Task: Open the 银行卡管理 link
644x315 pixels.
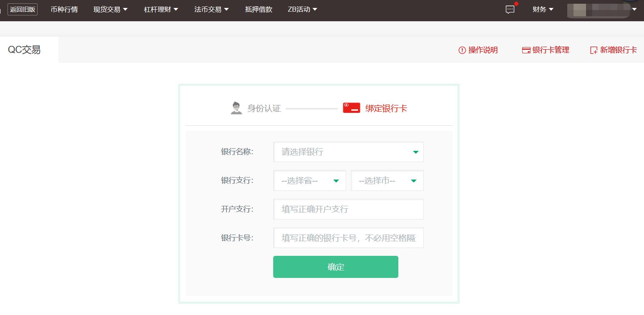Action: pos(546,50)
